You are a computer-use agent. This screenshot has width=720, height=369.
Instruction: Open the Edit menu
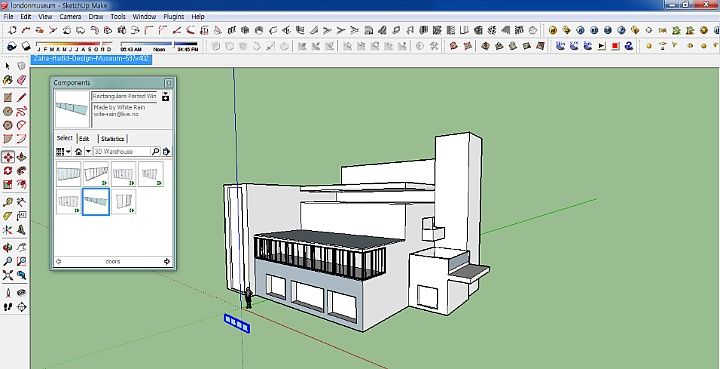click(x=26, y=17)
